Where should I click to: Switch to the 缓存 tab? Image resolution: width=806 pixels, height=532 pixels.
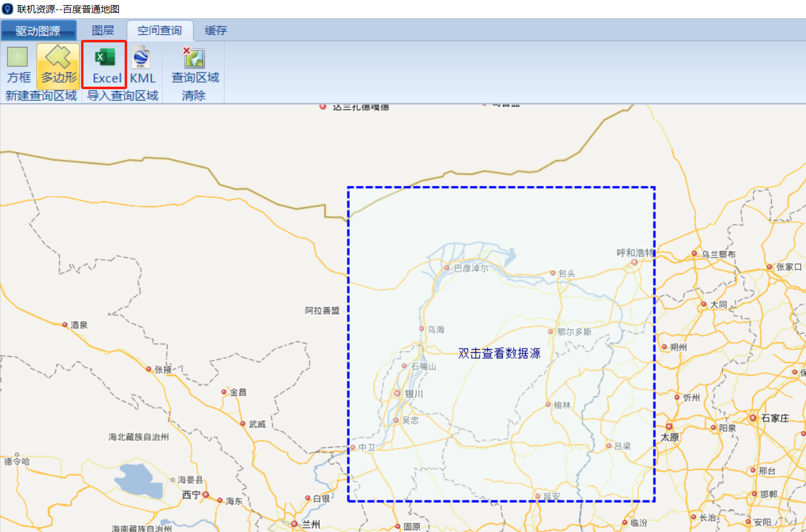(x=216, y=30)
